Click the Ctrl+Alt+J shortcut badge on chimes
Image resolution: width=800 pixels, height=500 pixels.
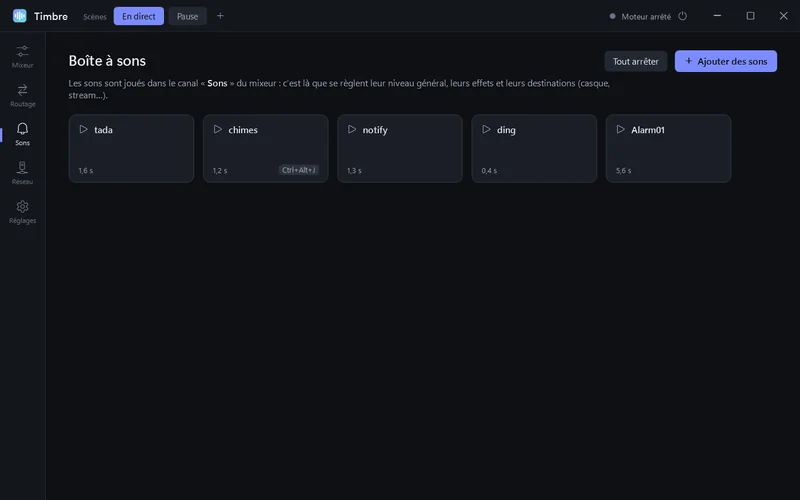point(299,170)
